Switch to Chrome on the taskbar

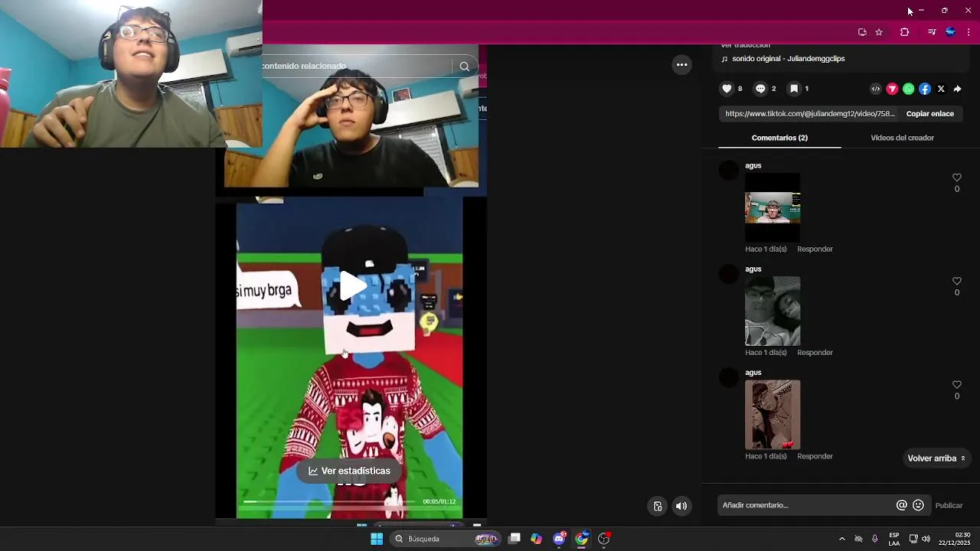(x=582, y=539)
